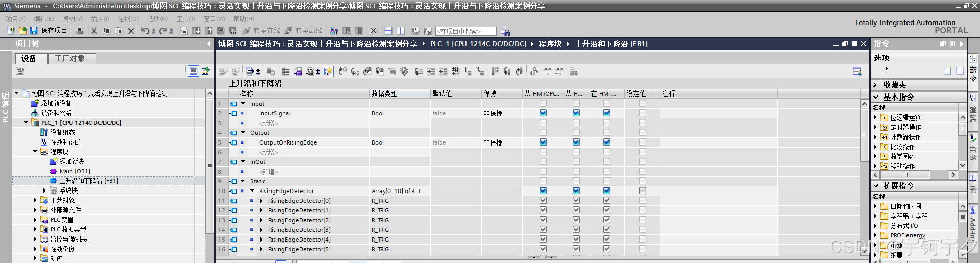
Task: Click the 保存项目 button
Action: pos(49,31)
